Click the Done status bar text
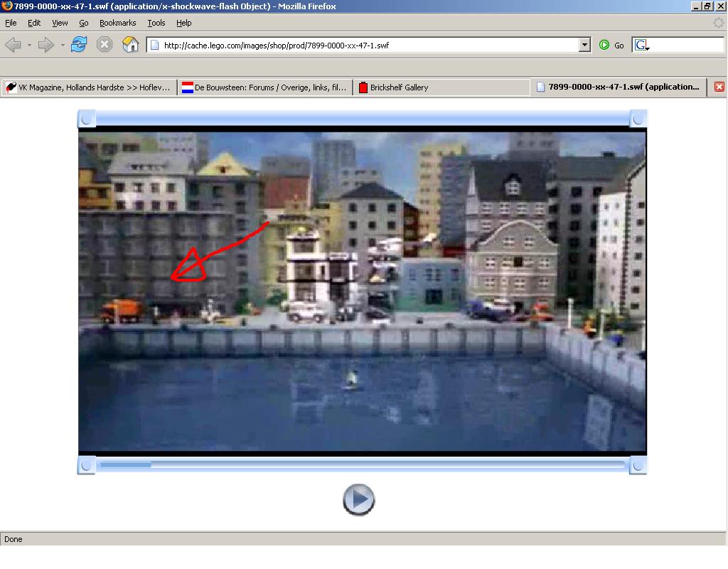 tap(14, 539)
